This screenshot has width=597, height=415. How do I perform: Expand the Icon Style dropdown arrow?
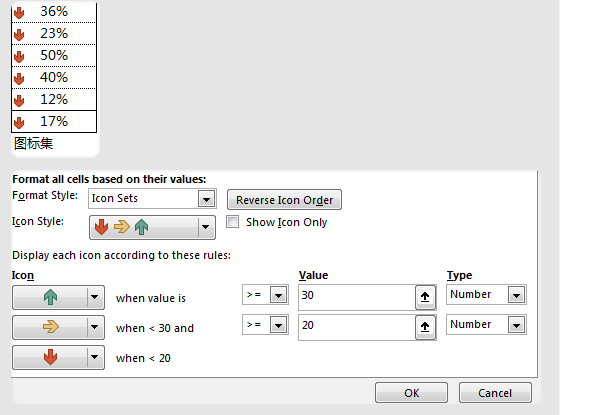point(206,227)
